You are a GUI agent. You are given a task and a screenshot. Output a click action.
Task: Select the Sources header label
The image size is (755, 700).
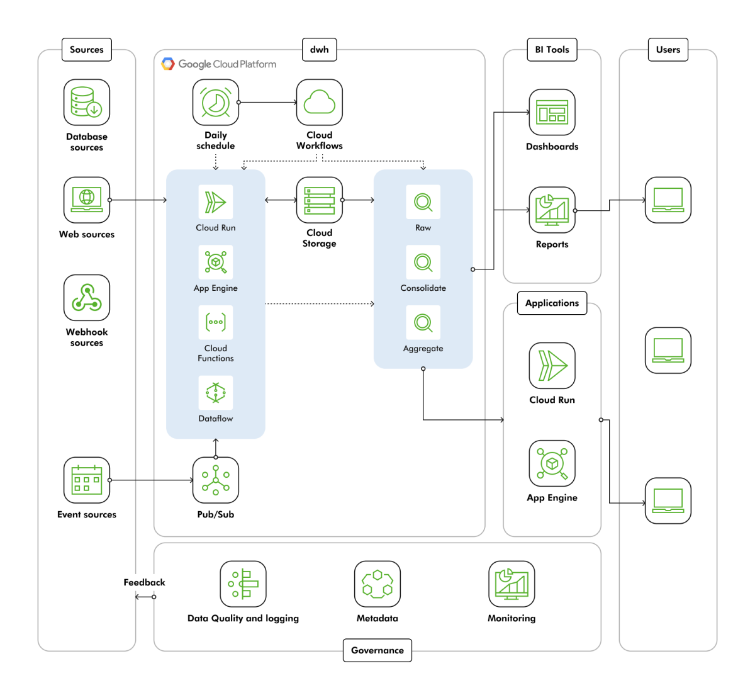point(87,49)
